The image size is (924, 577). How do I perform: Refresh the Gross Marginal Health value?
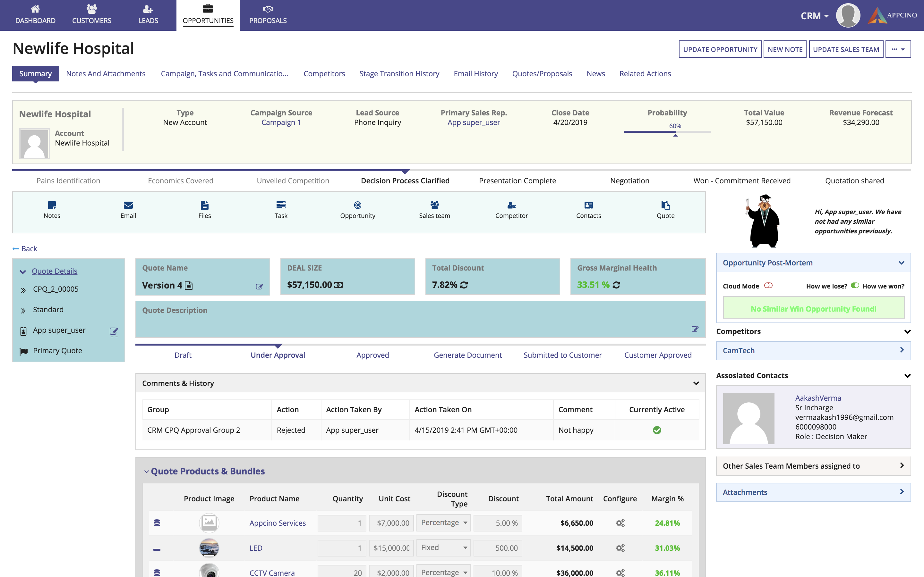point(616,285)
